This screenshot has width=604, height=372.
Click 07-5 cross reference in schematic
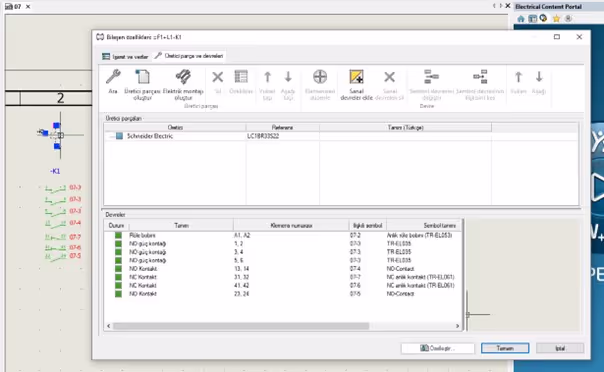(x=75, y=256)
